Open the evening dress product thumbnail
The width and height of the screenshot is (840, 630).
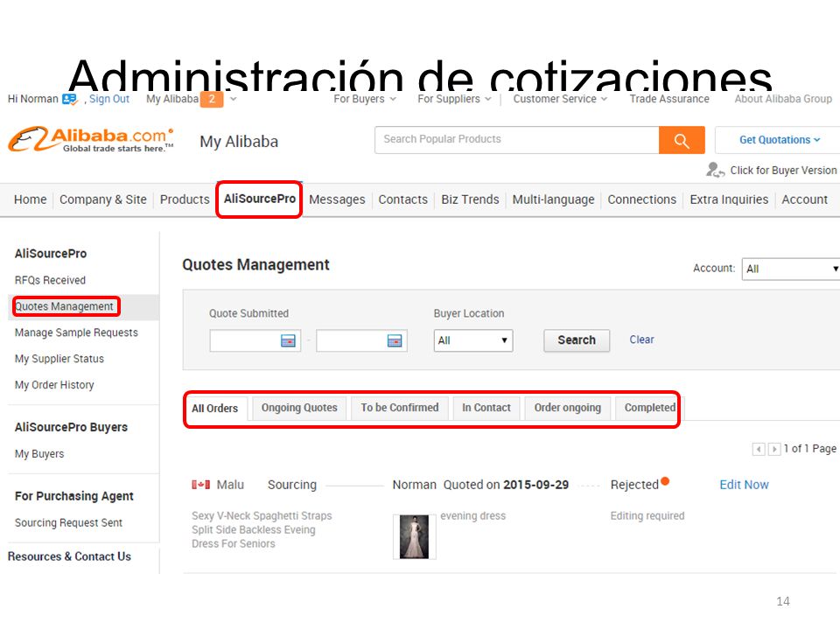tap(414, 536)
